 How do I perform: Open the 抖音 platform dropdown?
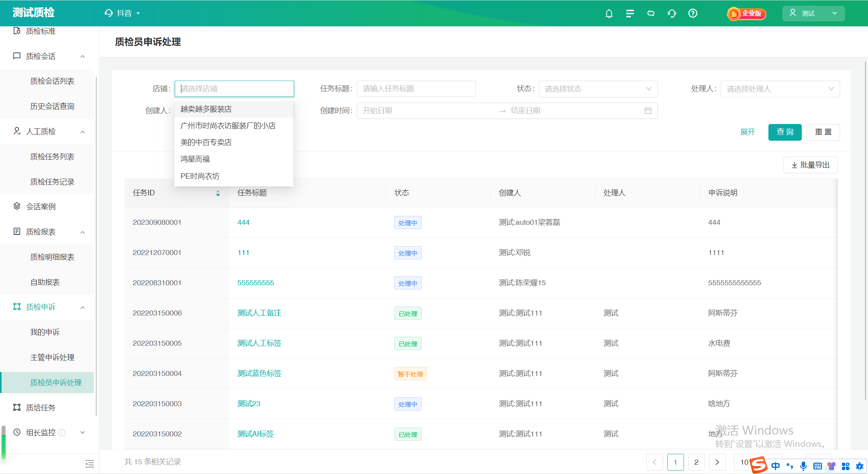122,14
